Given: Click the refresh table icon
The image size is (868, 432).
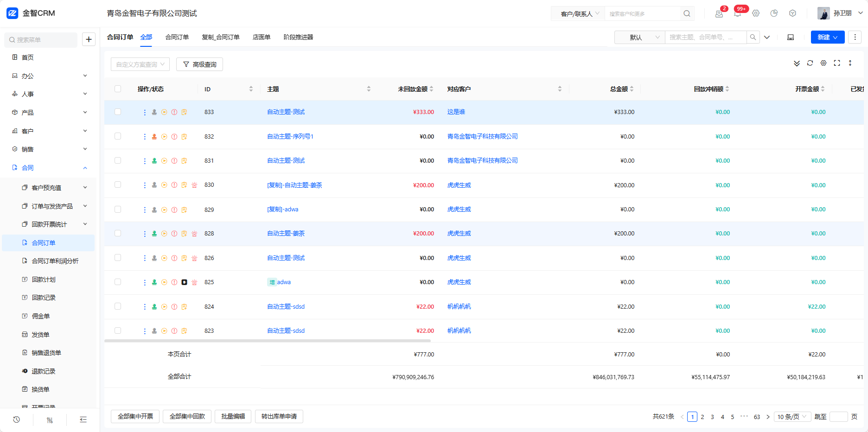Looking at the screenshot, I should 810,63.
